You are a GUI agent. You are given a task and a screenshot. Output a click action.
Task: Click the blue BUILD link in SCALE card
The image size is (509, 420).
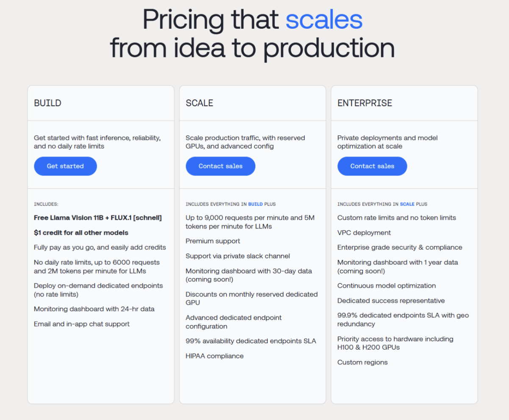click(255, 204)
